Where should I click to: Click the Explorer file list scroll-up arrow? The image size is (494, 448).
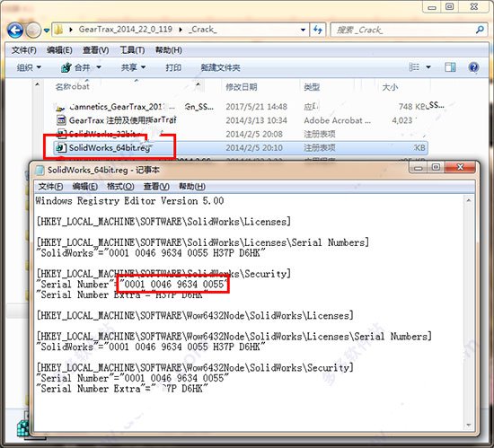[38, 84]
